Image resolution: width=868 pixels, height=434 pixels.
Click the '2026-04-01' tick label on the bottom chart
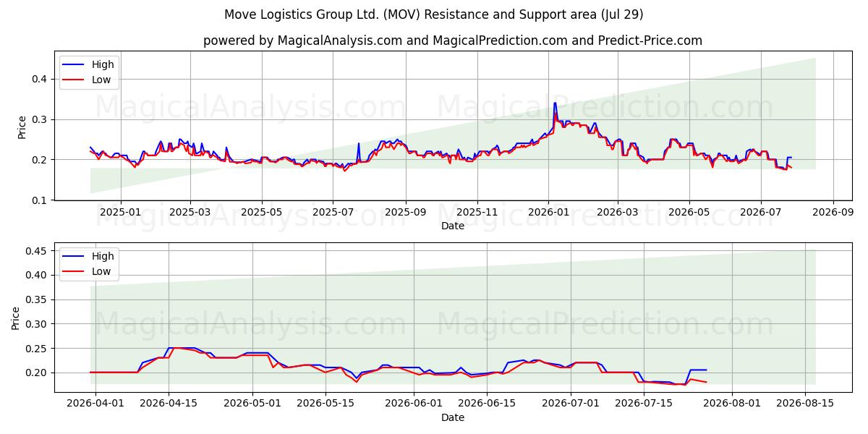pos(95,404)
